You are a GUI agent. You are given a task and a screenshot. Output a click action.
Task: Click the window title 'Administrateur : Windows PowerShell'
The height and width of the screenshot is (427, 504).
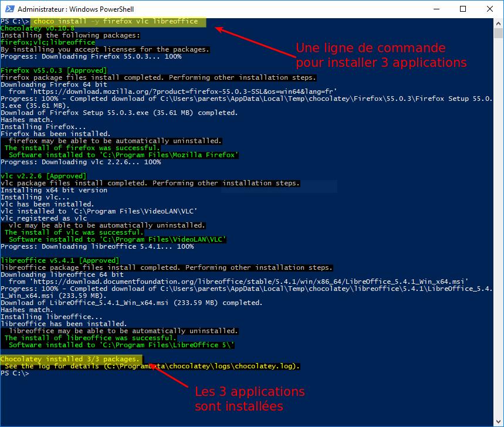[76, 9]
